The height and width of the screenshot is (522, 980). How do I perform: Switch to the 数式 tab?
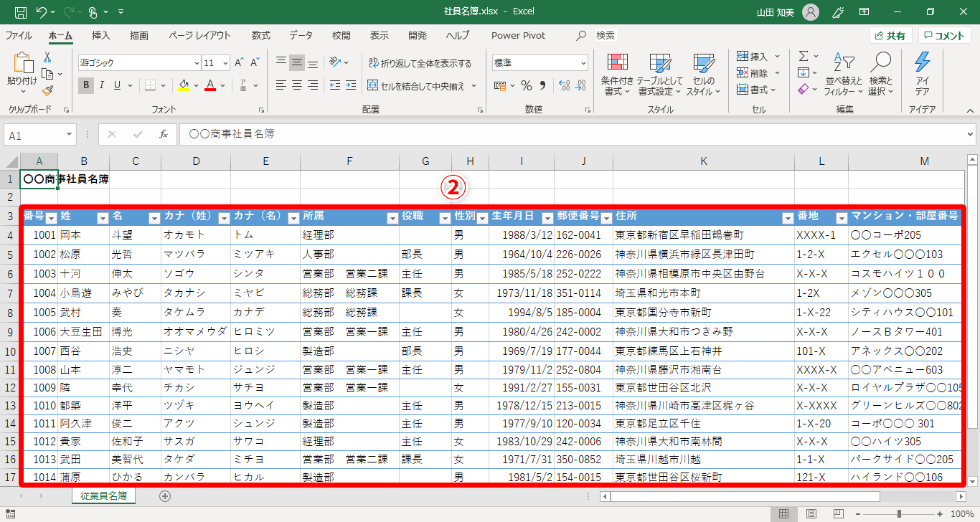click(261, 35)
